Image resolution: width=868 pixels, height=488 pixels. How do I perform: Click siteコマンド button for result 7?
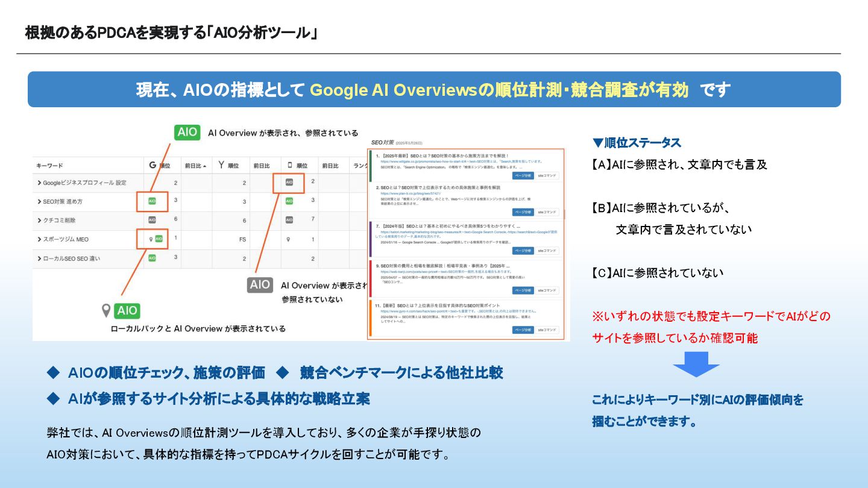pos(547,251)
